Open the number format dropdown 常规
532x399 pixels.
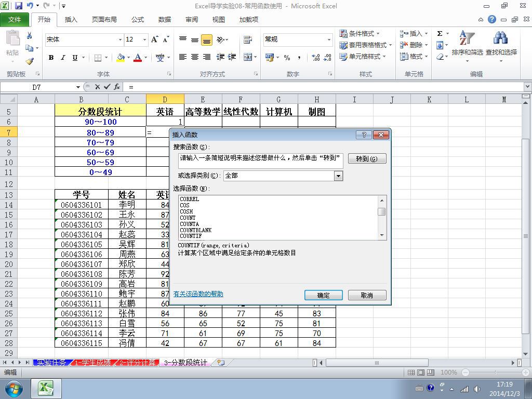[329, 39]
